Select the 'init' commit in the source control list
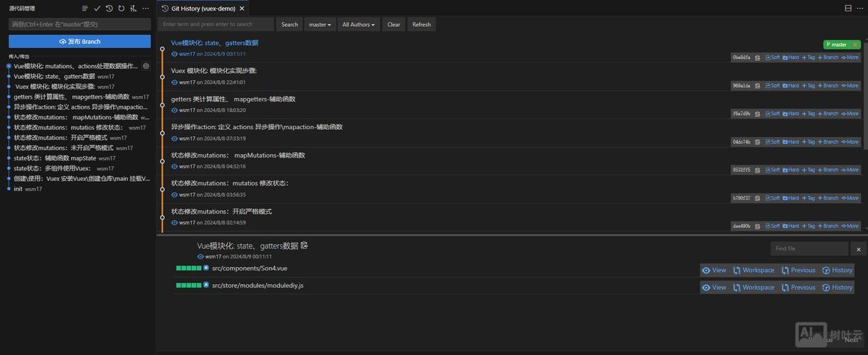This screenshot has height=355, width=868. pos(18,189)
